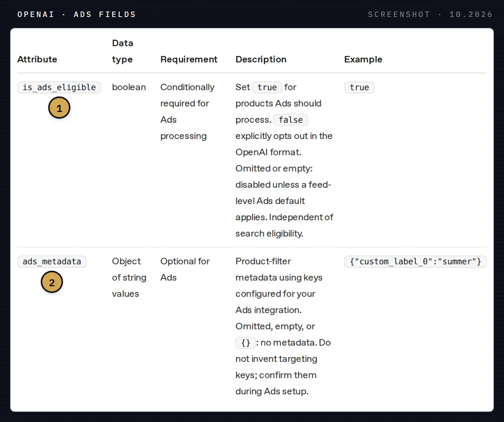
Task: Click the "Omitted or empty:" description line
Action: point(274,169)
